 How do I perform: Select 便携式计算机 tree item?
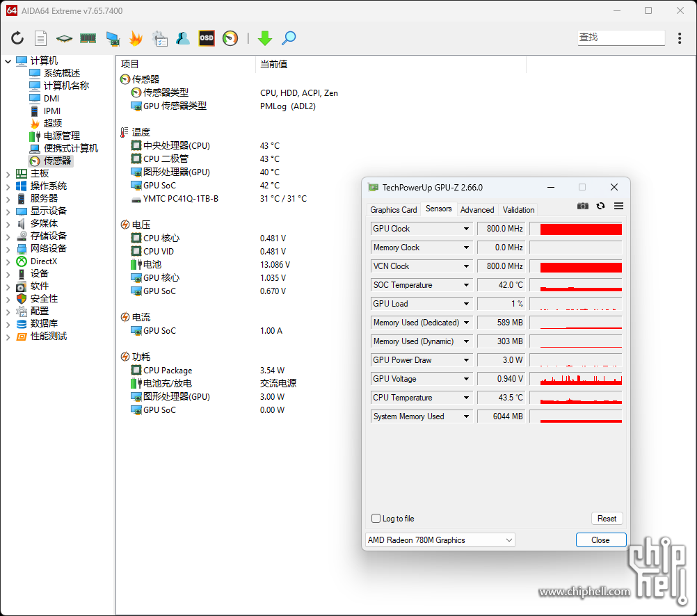71,148
